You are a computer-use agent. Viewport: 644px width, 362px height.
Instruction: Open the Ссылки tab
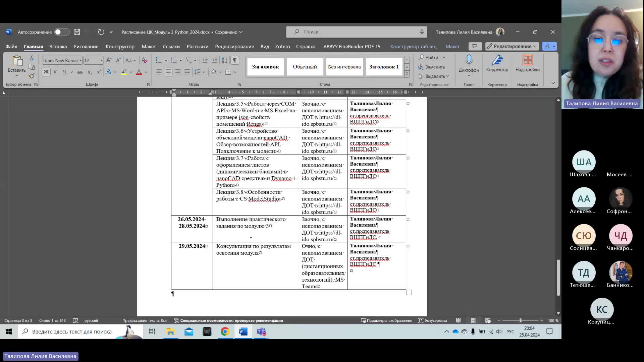[171, 47]
